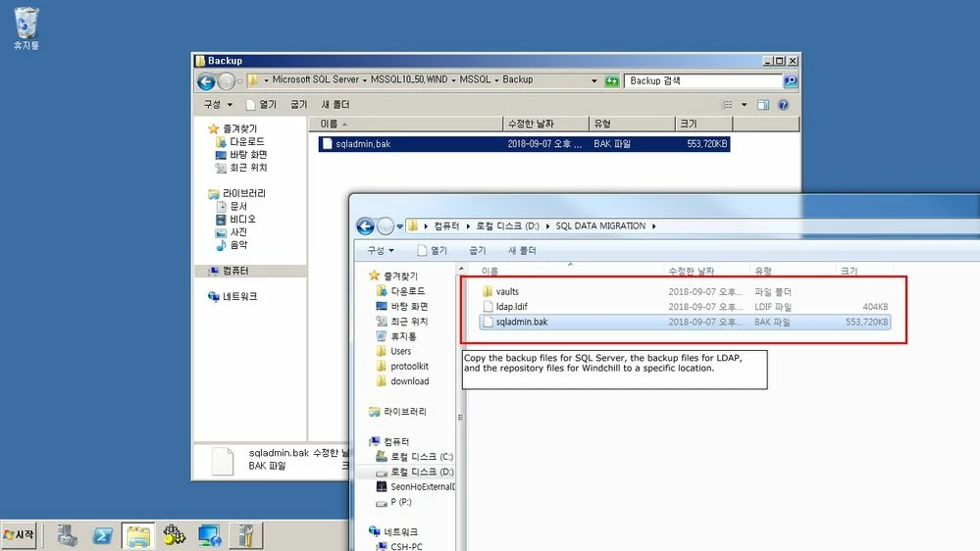
Task: Select 다운로드 in Backup window sidebar
Action: (x=240, y=141)
